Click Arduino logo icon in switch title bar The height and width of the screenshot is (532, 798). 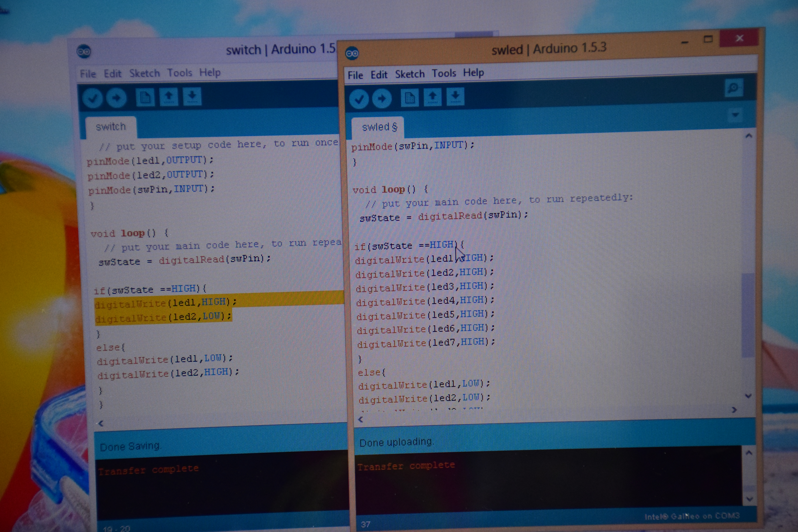(84, 52)
